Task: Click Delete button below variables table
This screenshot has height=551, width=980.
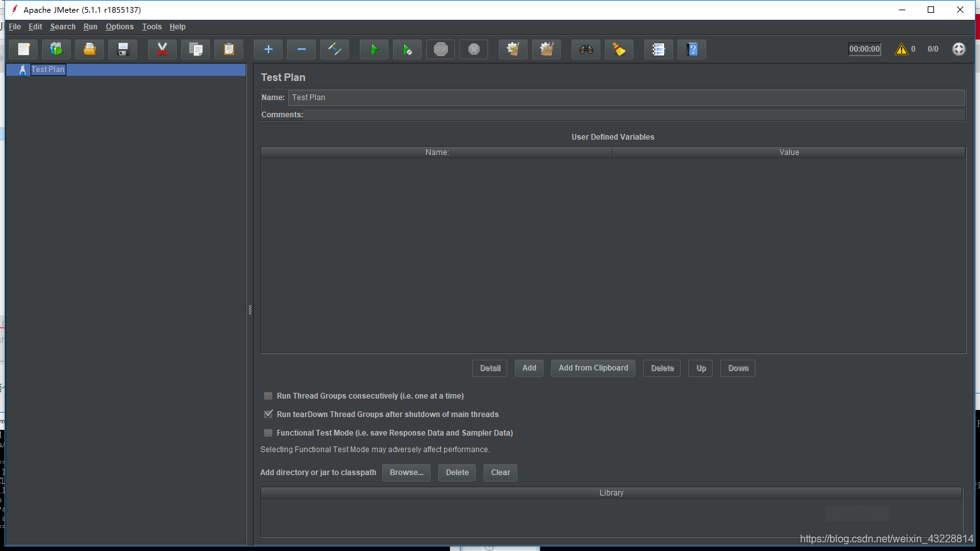Action: pos(662,368)
